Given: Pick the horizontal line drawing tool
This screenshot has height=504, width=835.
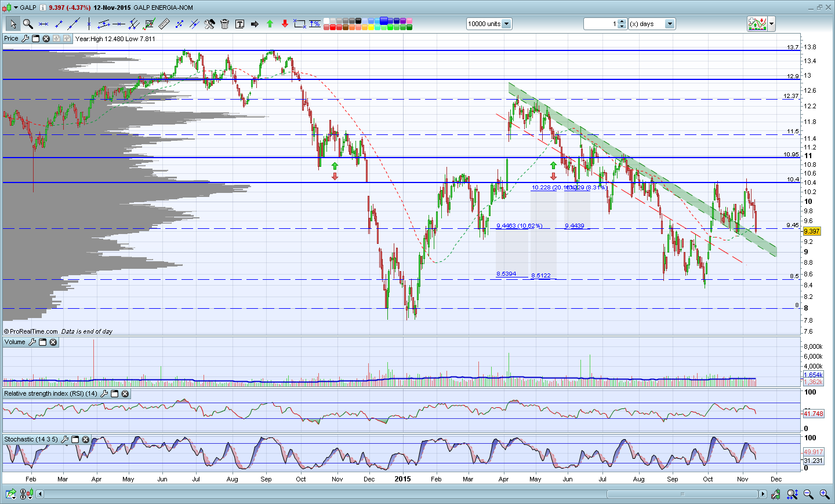Looking at the screenshot, I should [x=43, y=24].
